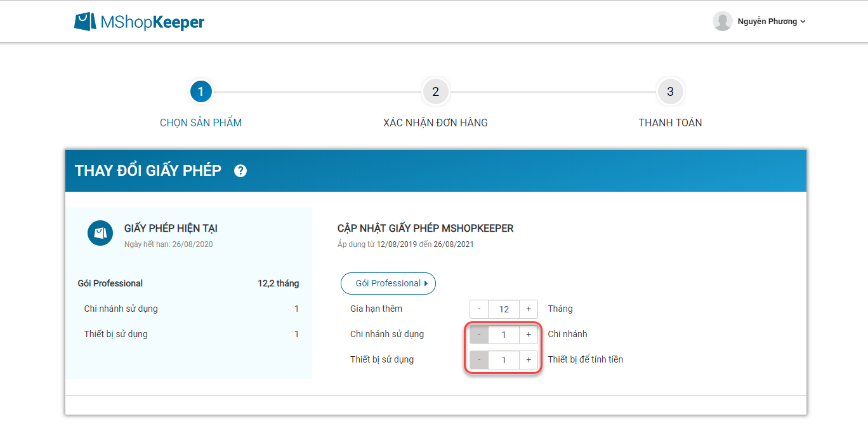Decrease Thiết bị sử dụng count
Screen dimensions: 868x440
(x=479, y=360)
